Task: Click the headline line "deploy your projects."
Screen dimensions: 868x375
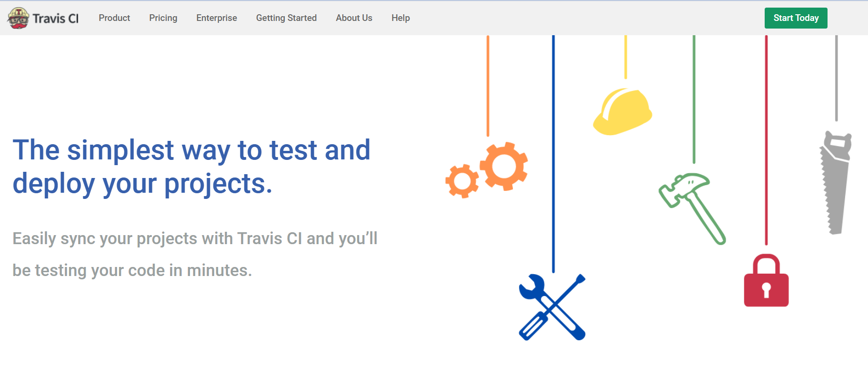Action: point(142,184)
